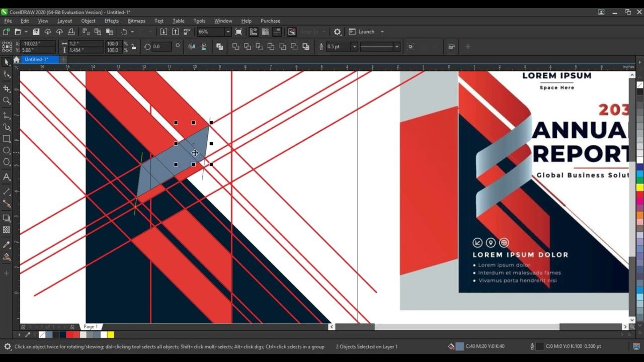Click the New document icon

point(6,32)
